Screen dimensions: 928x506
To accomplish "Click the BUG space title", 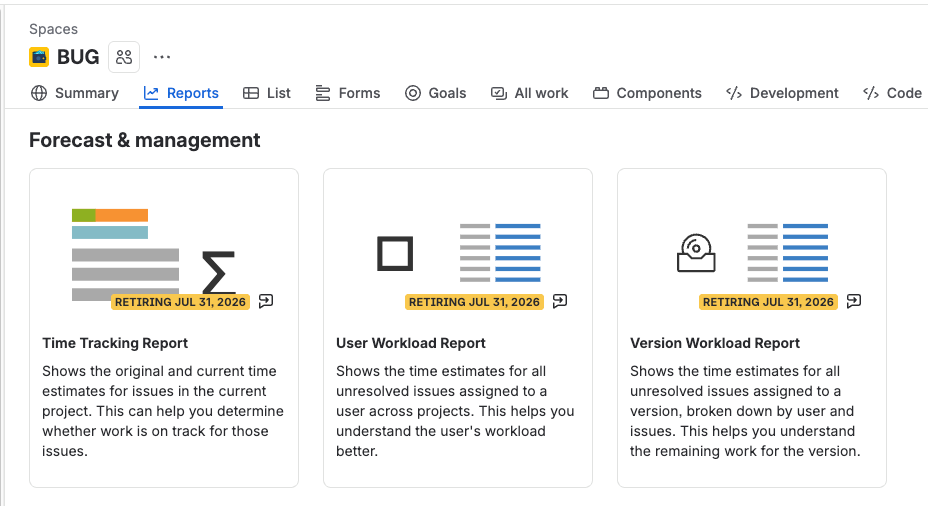I will tap(78, 57).
